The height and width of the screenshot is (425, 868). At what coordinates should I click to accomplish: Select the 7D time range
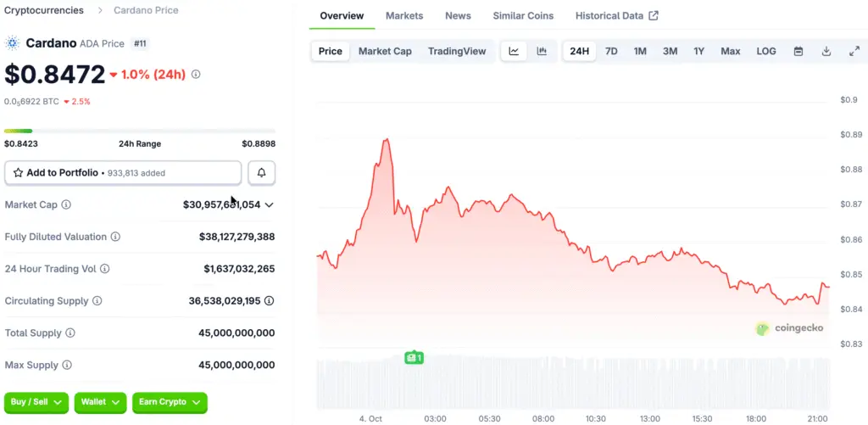(x=610, y=51)
